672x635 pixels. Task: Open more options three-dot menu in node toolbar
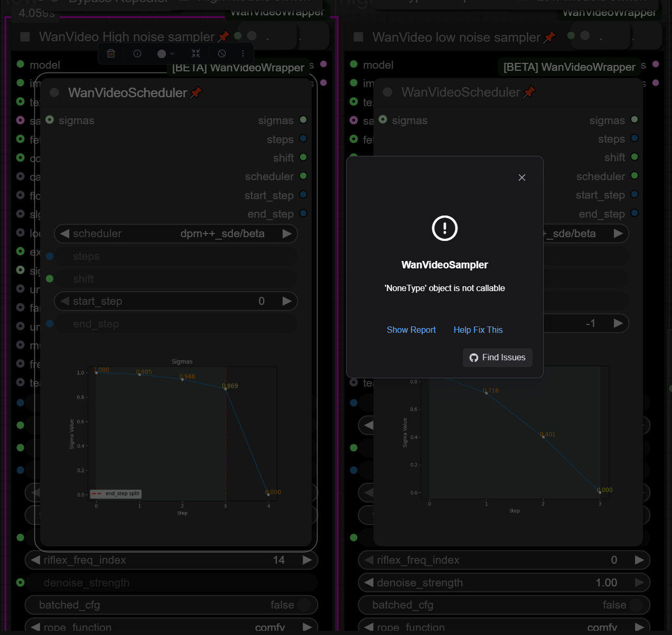click(x=243, y=53)
